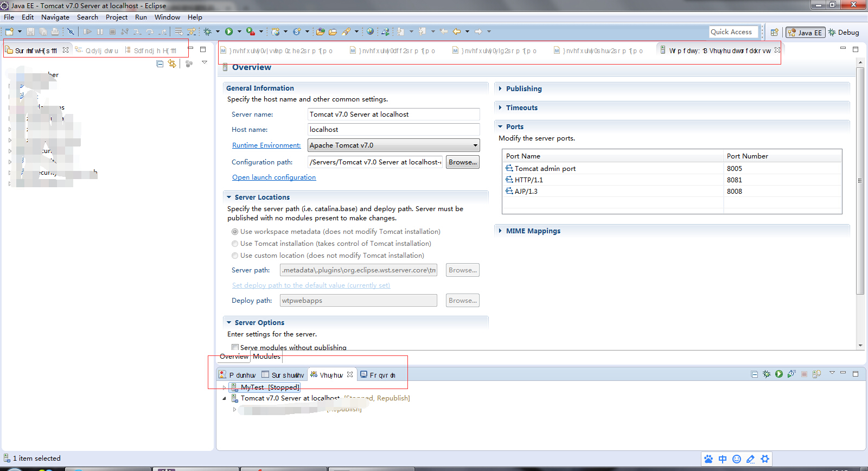This screenshot has height=471, width=868.
Task: Click Browse button next to Configuration path
Action: [462, 162]
